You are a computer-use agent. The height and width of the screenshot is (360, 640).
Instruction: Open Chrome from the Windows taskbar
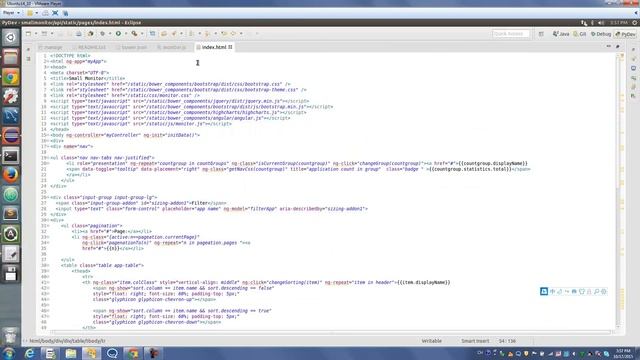pyautogui.click(x=133, y=353)
